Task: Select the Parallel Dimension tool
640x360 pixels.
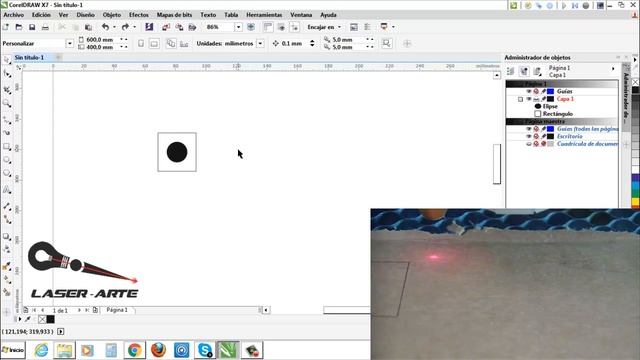Action: (7, 206)
